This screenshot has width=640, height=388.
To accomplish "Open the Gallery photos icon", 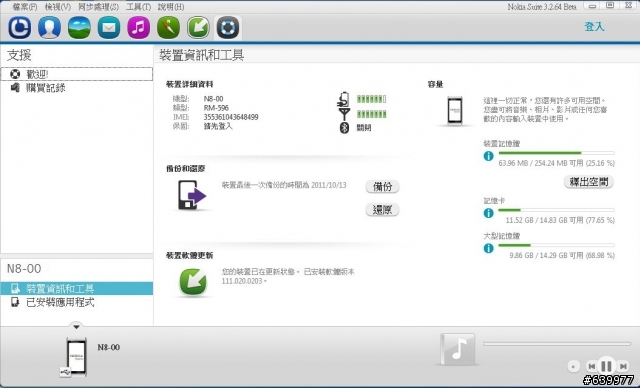I will (x=79, y=28).
